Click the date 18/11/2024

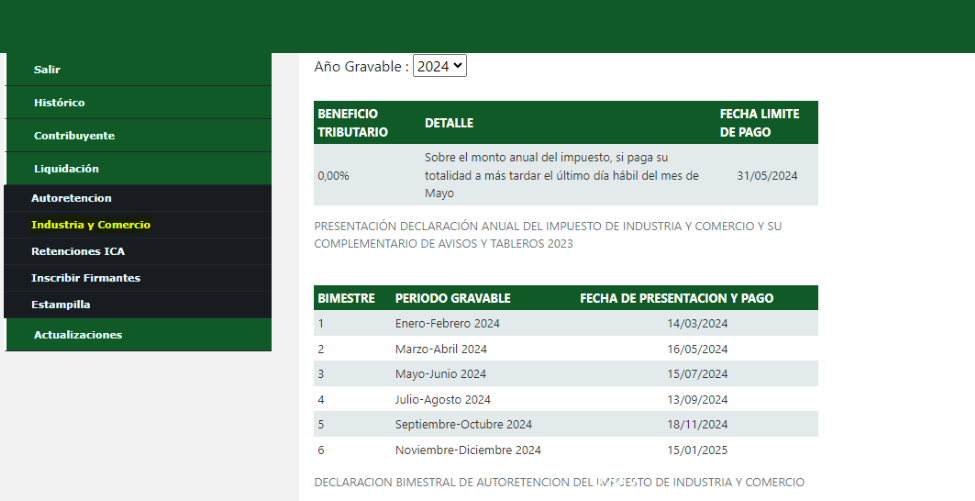point(697,425)
